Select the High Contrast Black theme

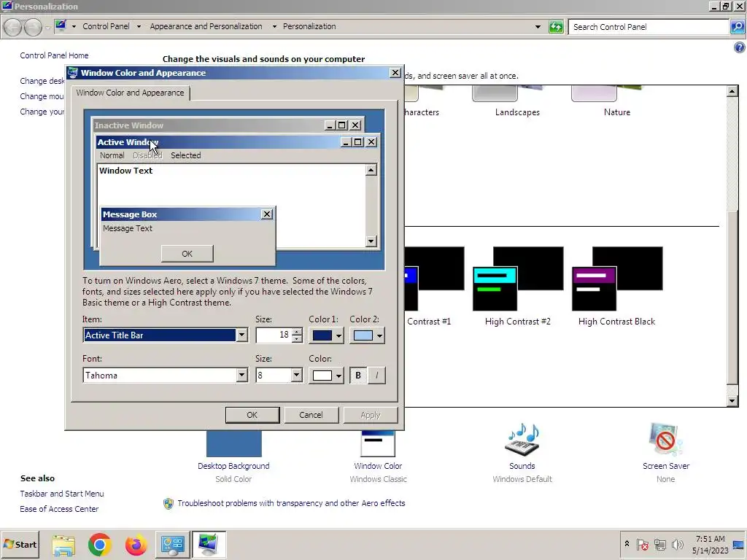coord(617,287)
